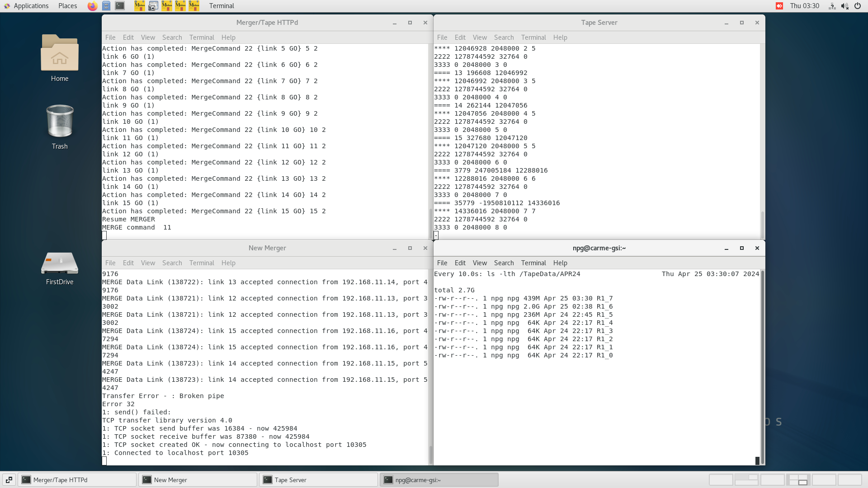Click the show desktop taskbar icon
This screenshot has width=868, height=488.
pyautogui.click(x=9, y=480)
